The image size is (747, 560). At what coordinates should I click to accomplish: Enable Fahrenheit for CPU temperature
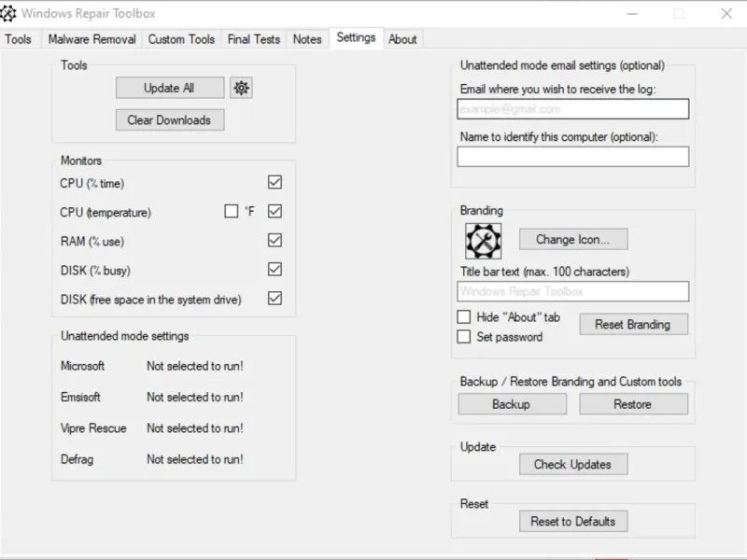(x=231, y=212)
